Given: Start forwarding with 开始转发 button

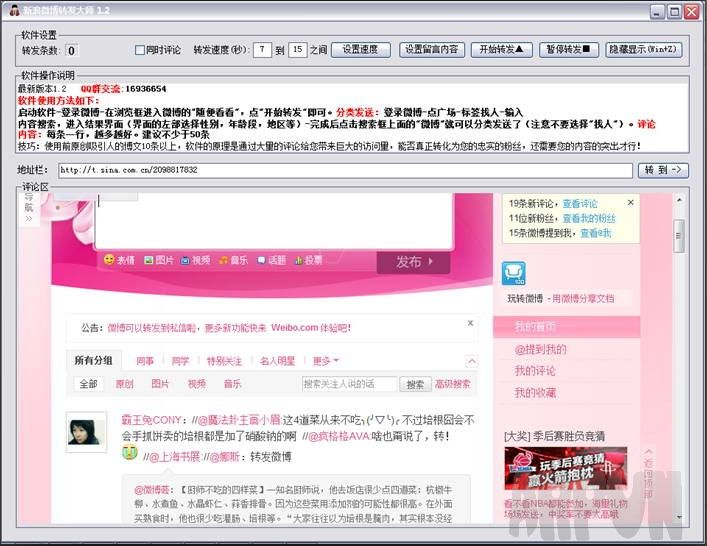Looking at the screenshot, I should (501, 50).
